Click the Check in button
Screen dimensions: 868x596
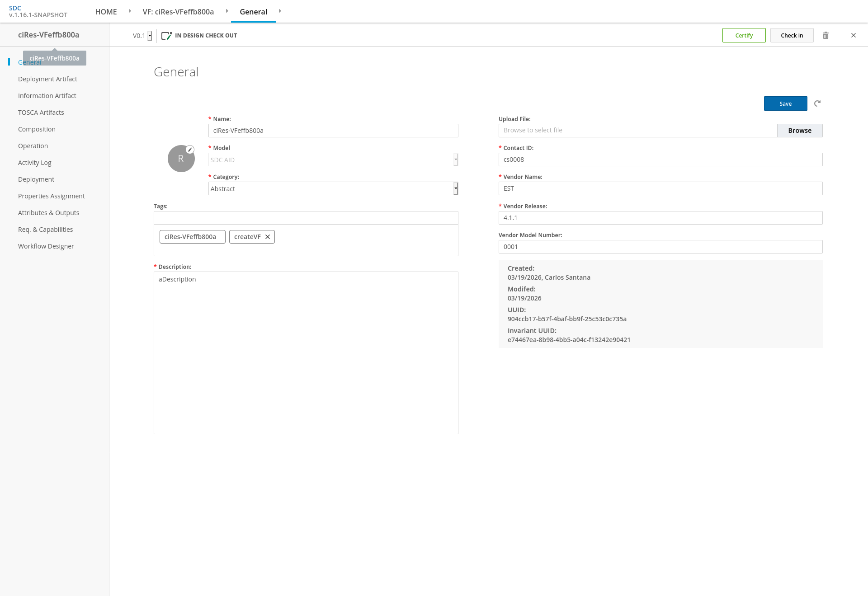click(792, 35)
